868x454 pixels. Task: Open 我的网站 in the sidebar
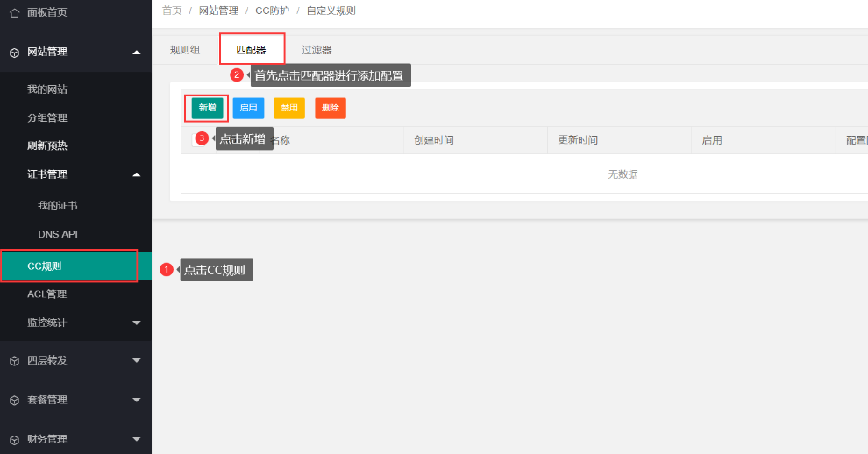47,89
